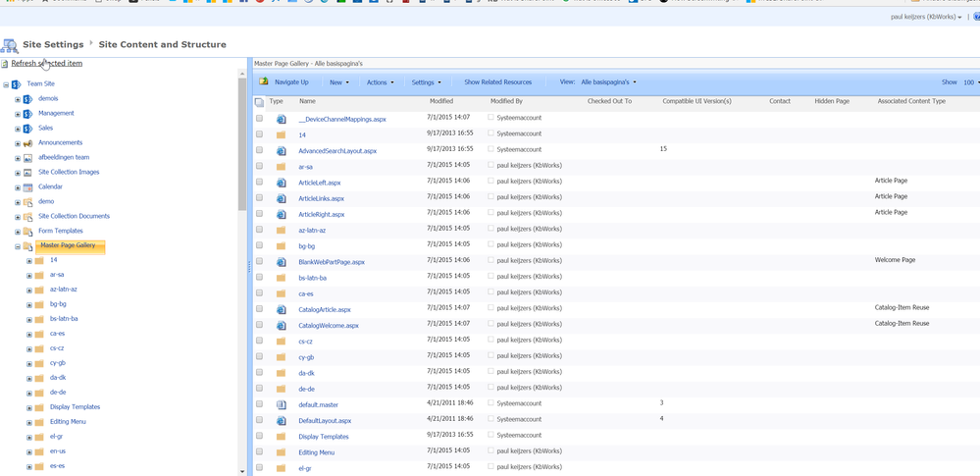Click Show Related Resources
The image size is (980, 476).
pos(497,82)
